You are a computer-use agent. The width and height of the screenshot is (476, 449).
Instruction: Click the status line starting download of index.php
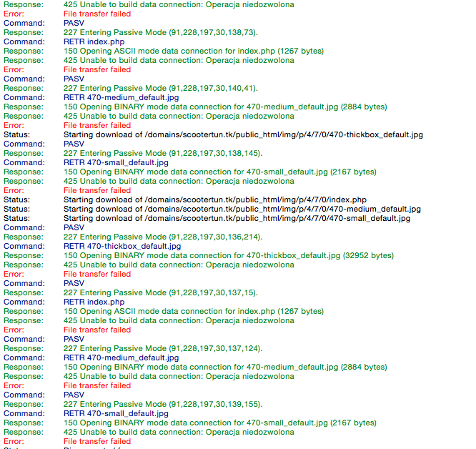pos(215,199)
